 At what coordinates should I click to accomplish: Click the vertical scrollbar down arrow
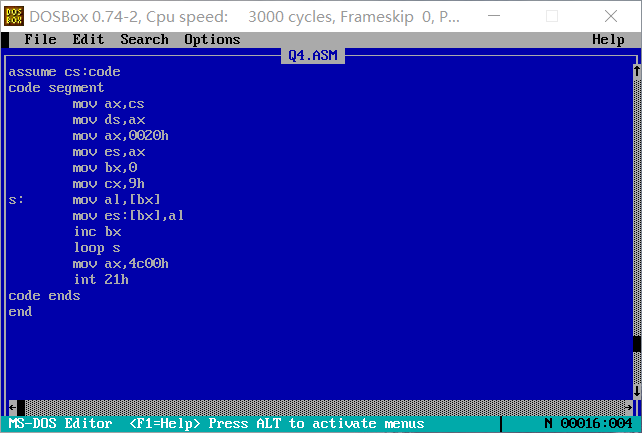(x=637, y=391)
